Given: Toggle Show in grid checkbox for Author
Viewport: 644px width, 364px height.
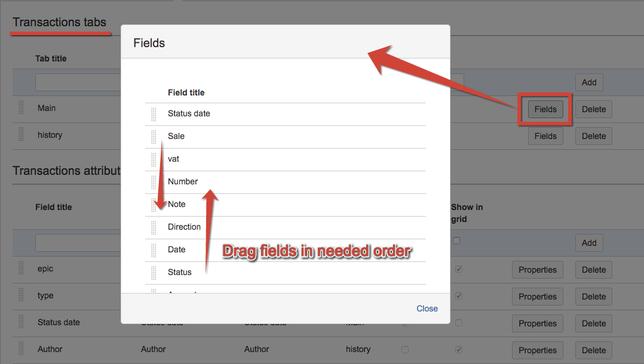Looking at the screenshot, I should [x=459, y=350].
